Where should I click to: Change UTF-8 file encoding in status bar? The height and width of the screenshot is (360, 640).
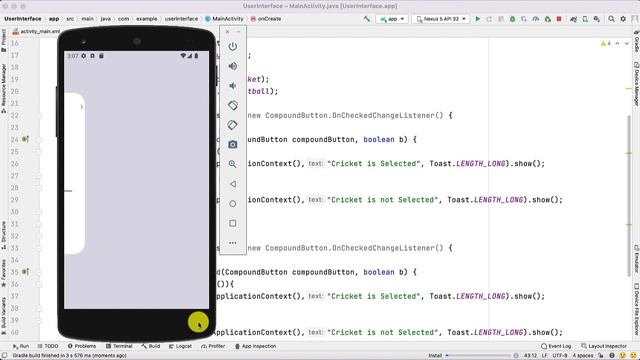click(x=560, y=356)
